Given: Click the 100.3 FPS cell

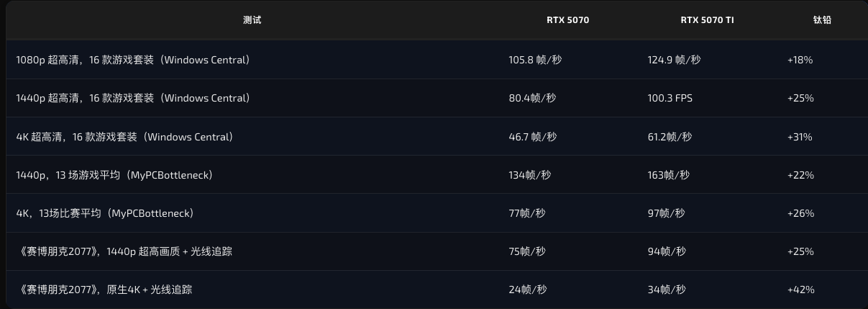Looking at the screenshot, I should [x=670, y=98].
